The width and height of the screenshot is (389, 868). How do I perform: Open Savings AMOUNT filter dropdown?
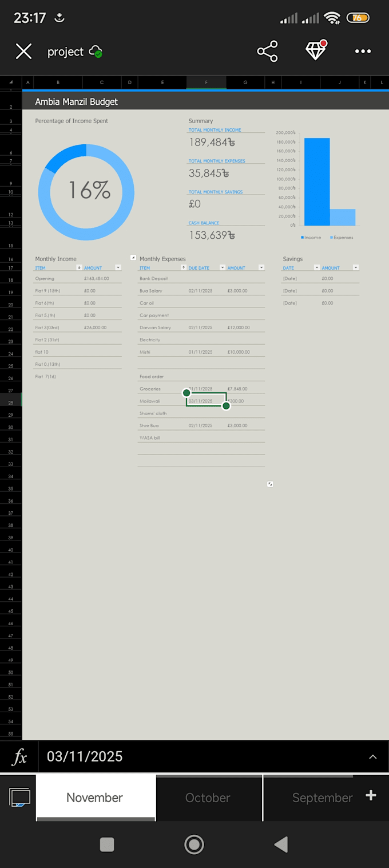(356, 267)
